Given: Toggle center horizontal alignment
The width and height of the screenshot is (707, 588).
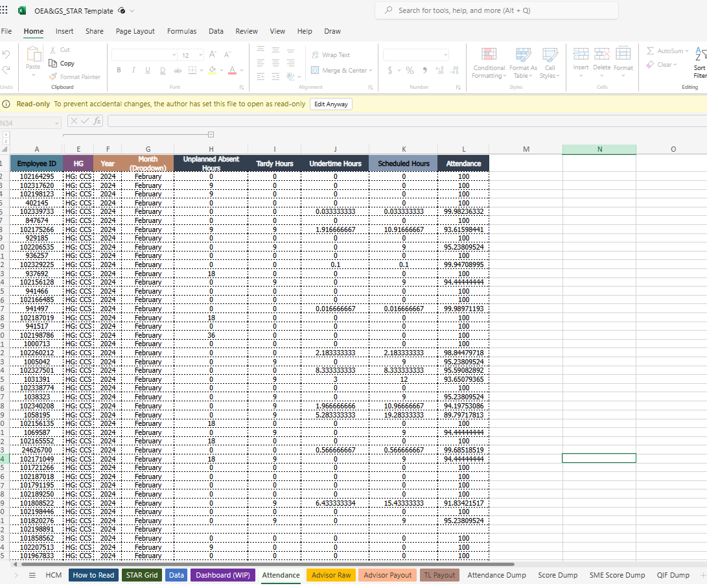Looking at the screenshot, I should (275, 63).
